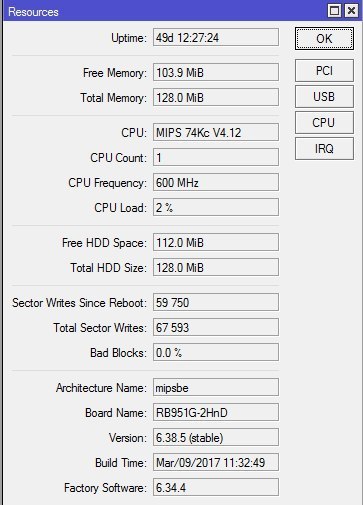Open the CPU details window
Viewport: 363px width, 505px height.
click(x=324, y=123)
